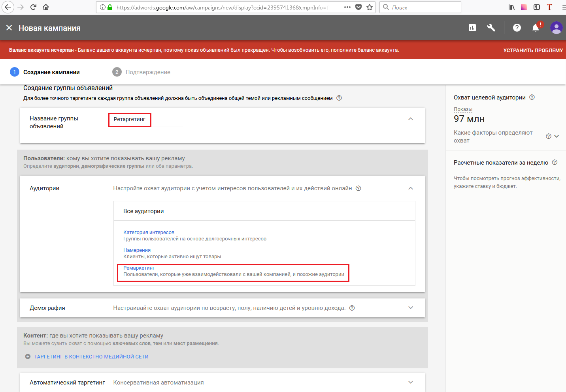566x392 pixels.
Task: Expand the reach factors chevron
Action: 557,136
